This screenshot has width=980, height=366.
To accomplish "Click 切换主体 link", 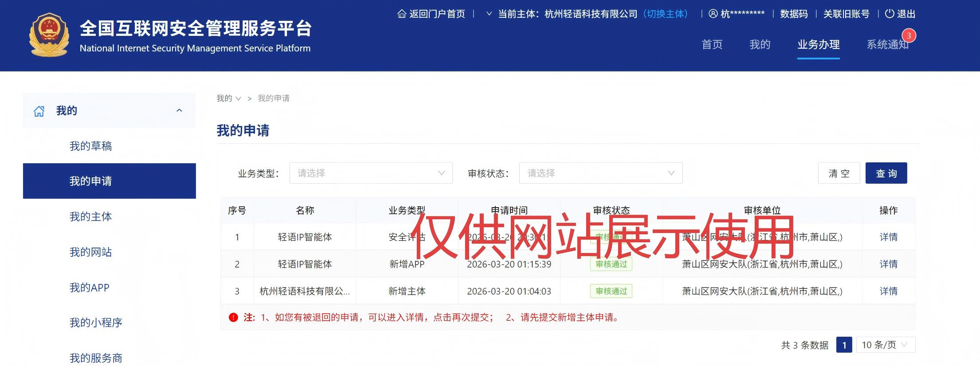I will tap(665, 14).
